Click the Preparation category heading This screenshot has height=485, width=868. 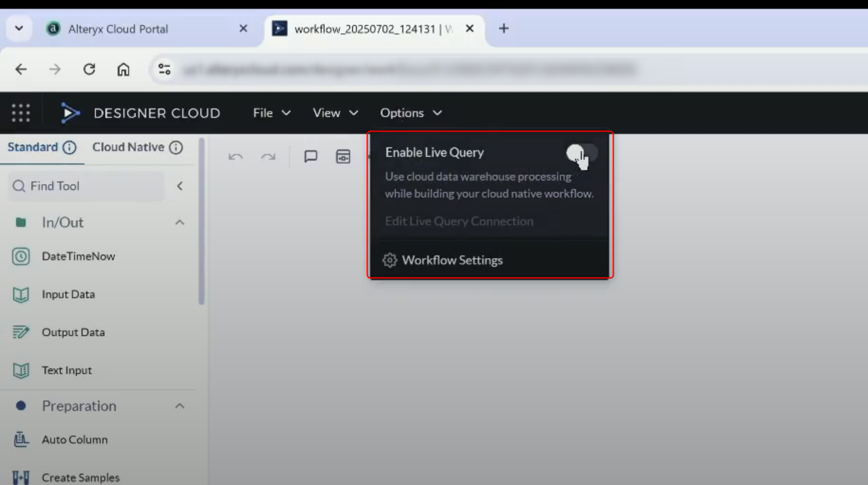(79, 406)
